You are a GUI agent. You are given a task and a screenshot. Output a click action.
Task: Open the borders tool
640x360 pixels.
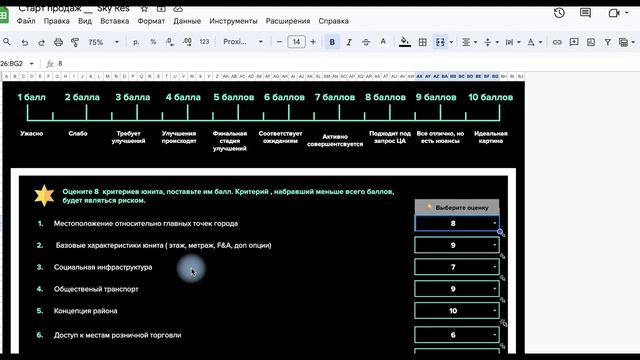[423, 42]
